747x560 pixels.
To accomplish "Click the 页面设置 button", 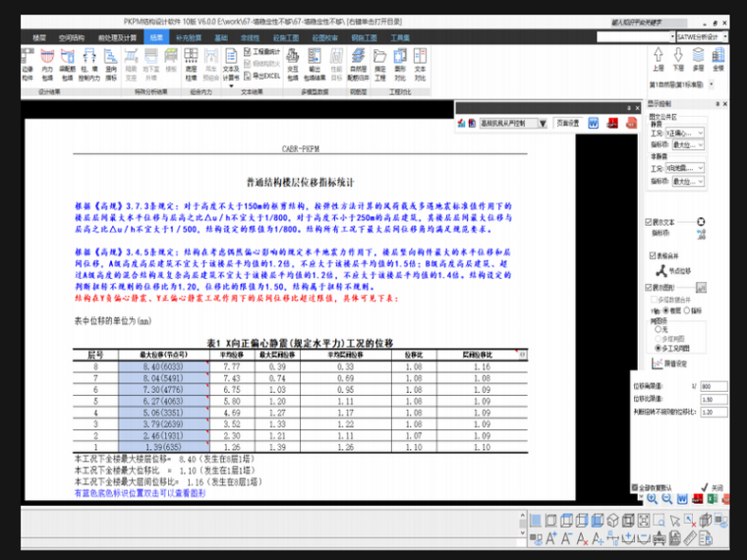I will [x=568, y=124].
